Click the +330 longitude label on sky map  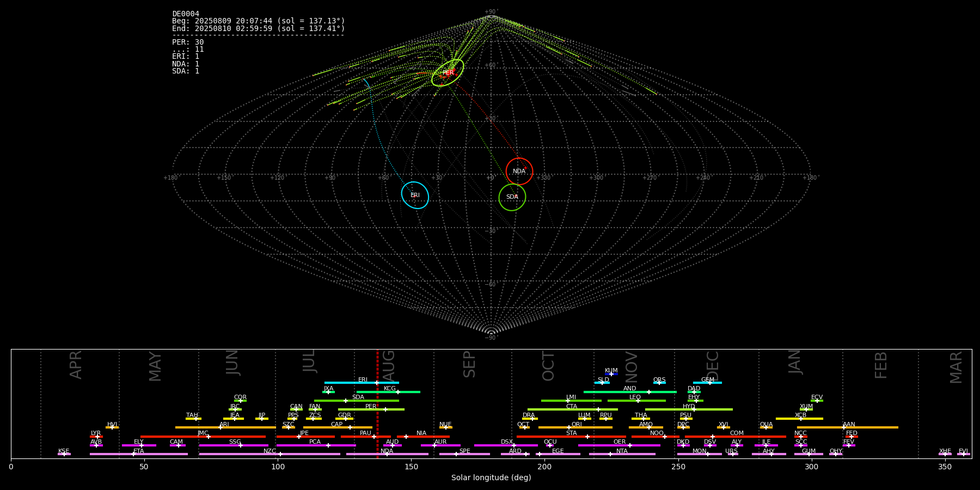point(543,177)
